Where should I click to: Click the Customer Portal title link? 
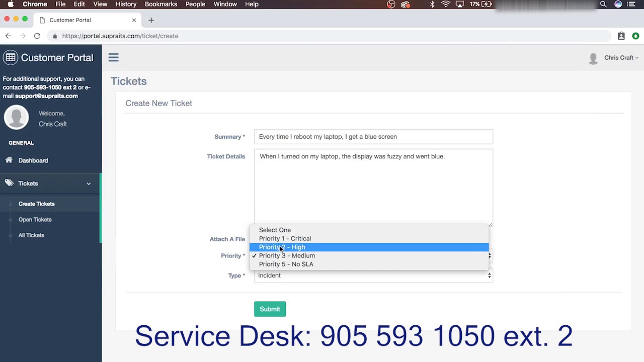pos(57,57)
